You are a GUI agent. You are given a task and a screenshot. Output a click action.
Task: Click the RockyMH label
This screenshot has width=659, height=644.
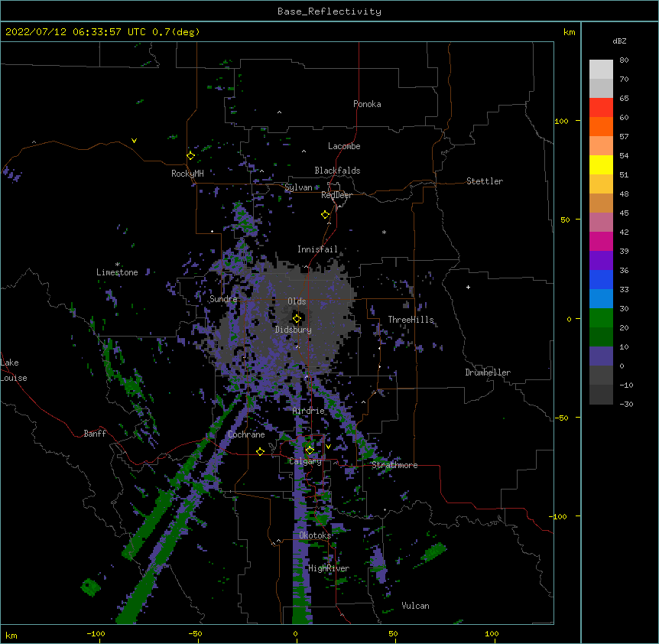(x=187, y=173)
